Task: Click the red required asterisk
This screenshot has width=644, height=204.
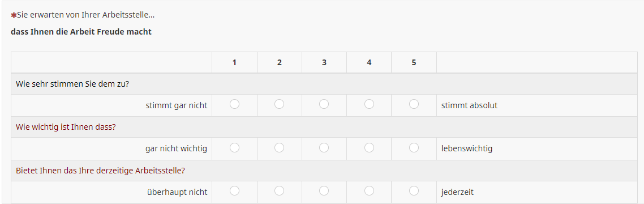Action: (x=14, y=15)
